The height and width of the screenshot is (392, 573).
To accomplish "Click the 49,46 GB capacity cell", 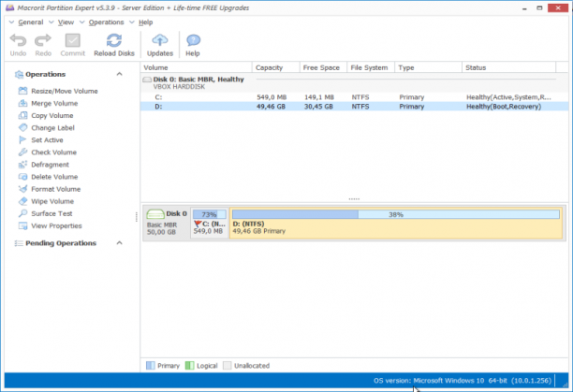I will coord(271,107).
